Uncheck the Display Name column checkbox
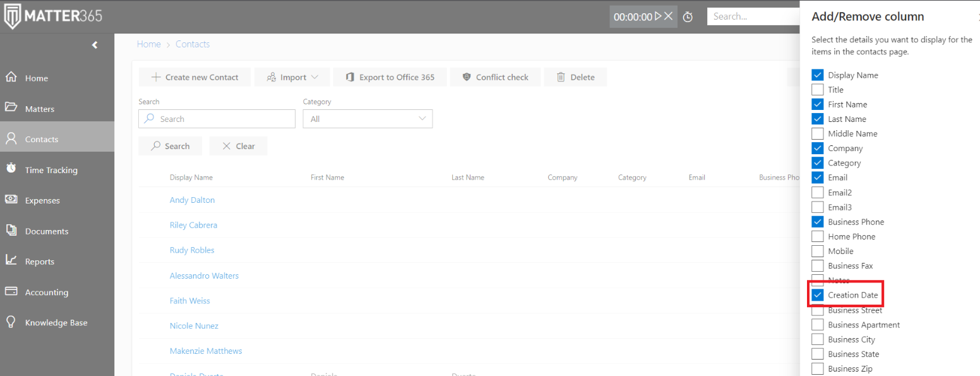The image size is (980, 376). tap(818, 75)
